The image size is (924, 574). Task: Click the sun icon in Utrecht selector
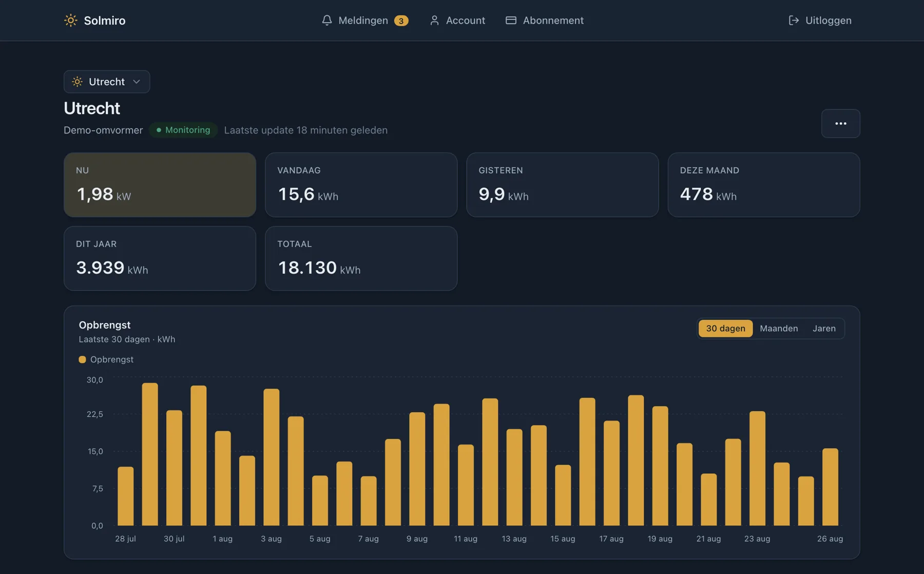77,82
